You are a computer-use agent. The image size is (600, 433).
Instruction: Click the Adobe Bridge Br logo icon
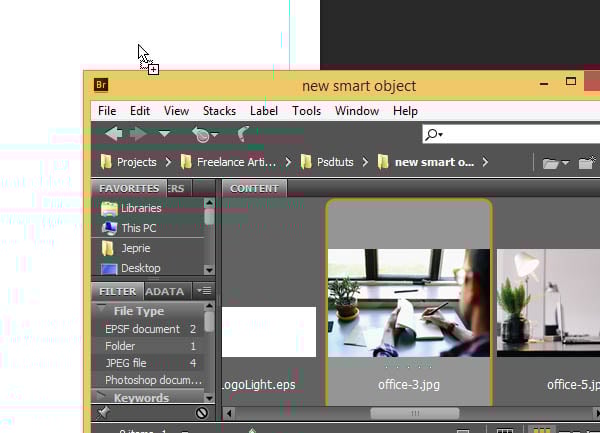101,85
